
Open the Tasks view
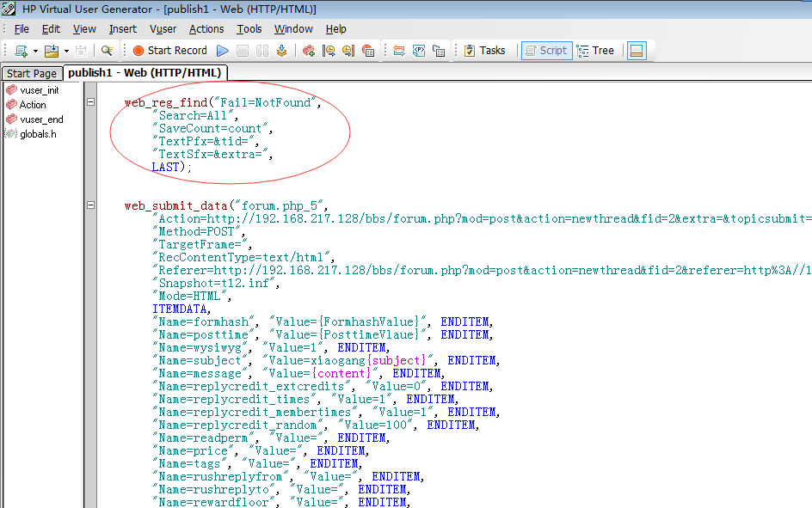click(x=485, y=51)
